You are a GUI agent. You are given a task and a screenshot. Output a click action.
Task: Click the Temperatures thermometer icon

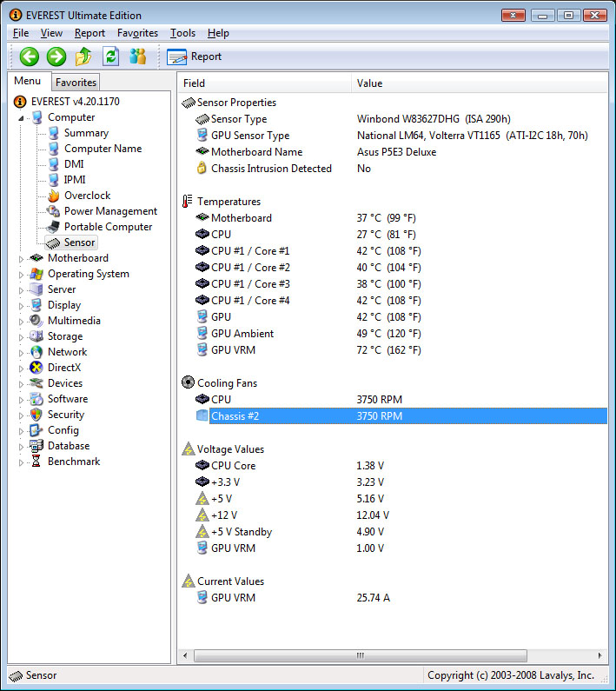coord(188,202)
